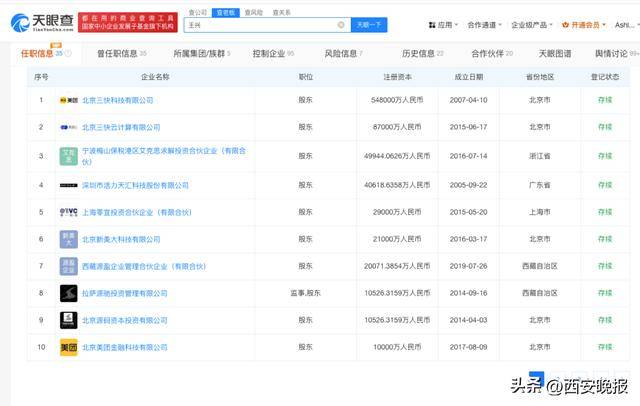Clear the search box with the X icon
This screenshot has width=640, height=406.
pyautogui.click(x=341, y=24)
